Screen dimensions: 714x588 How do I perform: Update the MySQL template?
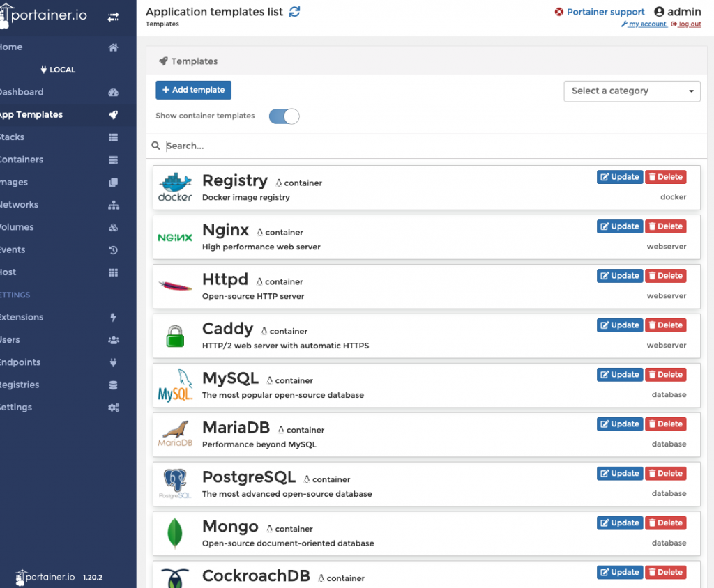(x=619, y=375)
